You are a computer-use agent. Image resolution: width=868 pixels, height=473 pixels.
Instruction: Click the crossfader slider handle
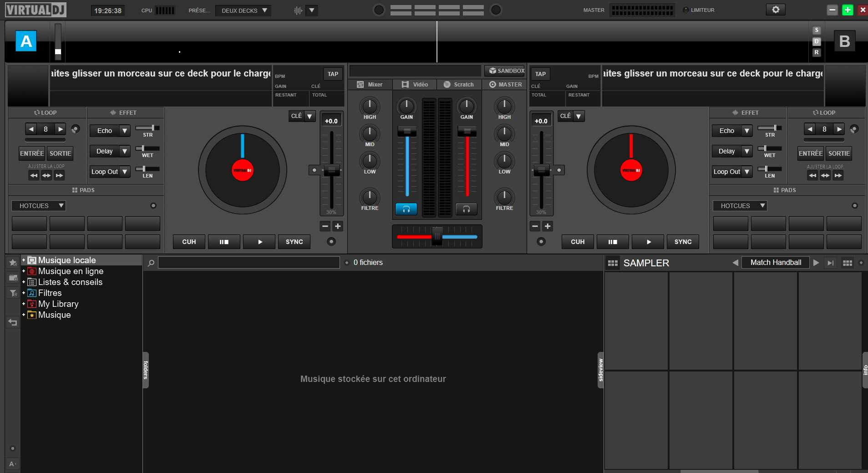click(x=437, y=236)
